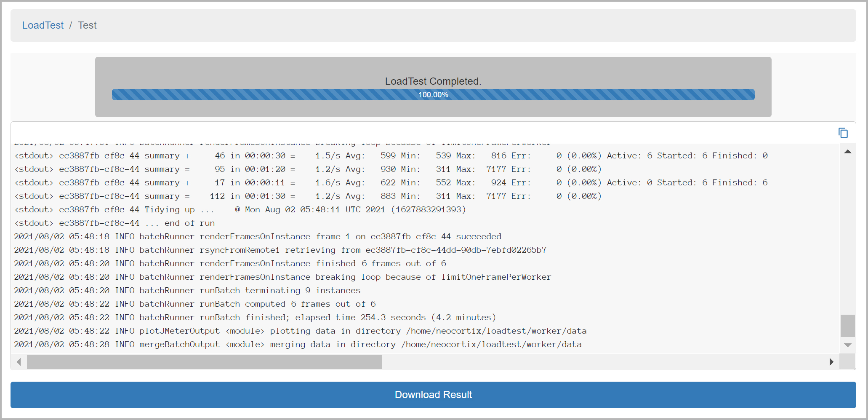Click the log vertical scroll down arrow

tap(848, 345)
